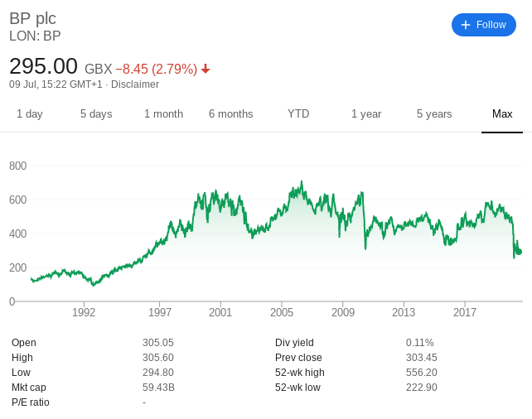Switch chart to 5 years range
Screen dimensions: 532x419
pos(434,114)
